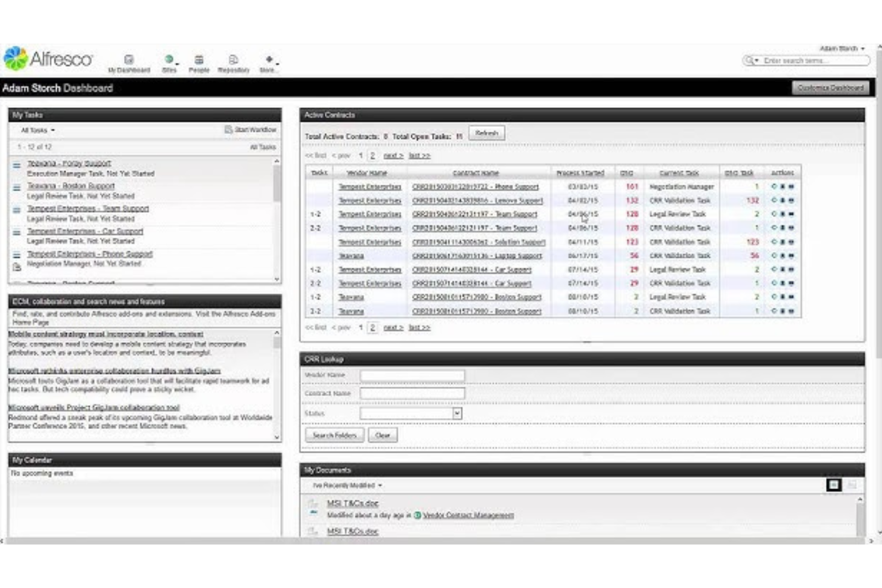Click task icon beside Teavana - Foray Support

(17, 166)
